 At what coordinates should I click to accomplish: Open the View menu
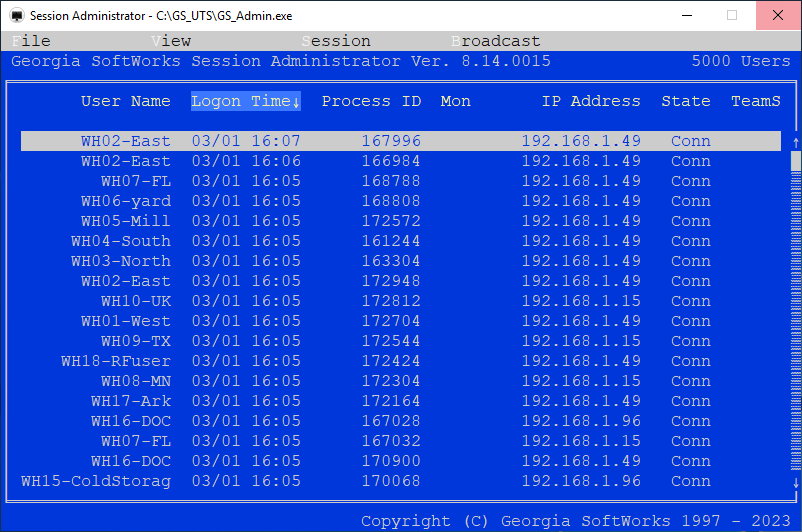tap(171, 41)
